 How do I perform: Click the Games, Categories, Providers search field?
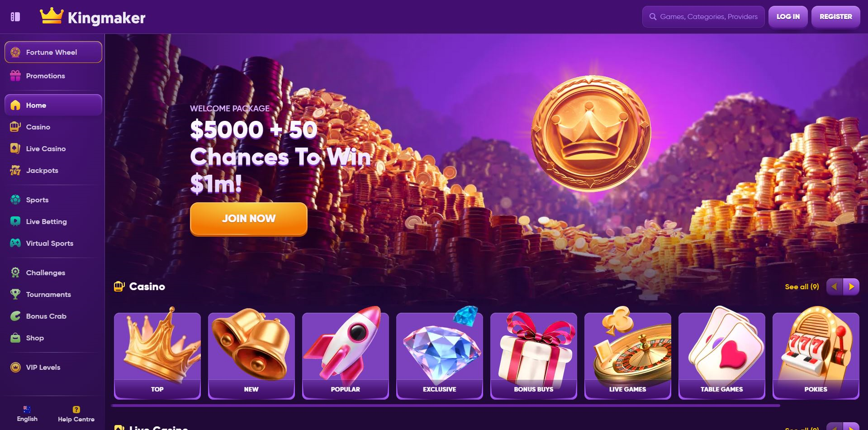pyautogui.click(x=703, y=17)
